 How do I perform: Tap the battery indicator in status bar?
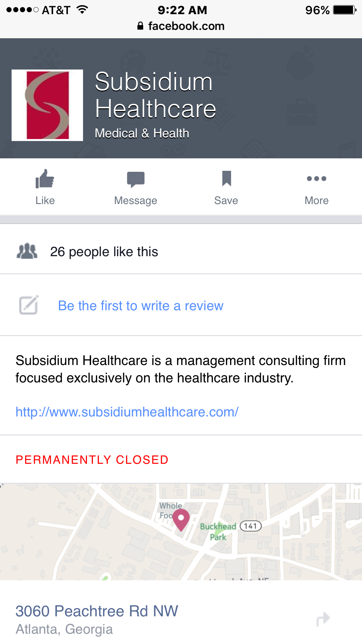(344, 10)
